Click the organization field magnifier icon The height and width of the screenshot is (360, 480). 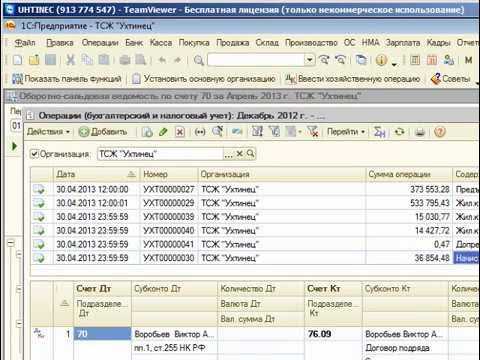pos(251,154)
